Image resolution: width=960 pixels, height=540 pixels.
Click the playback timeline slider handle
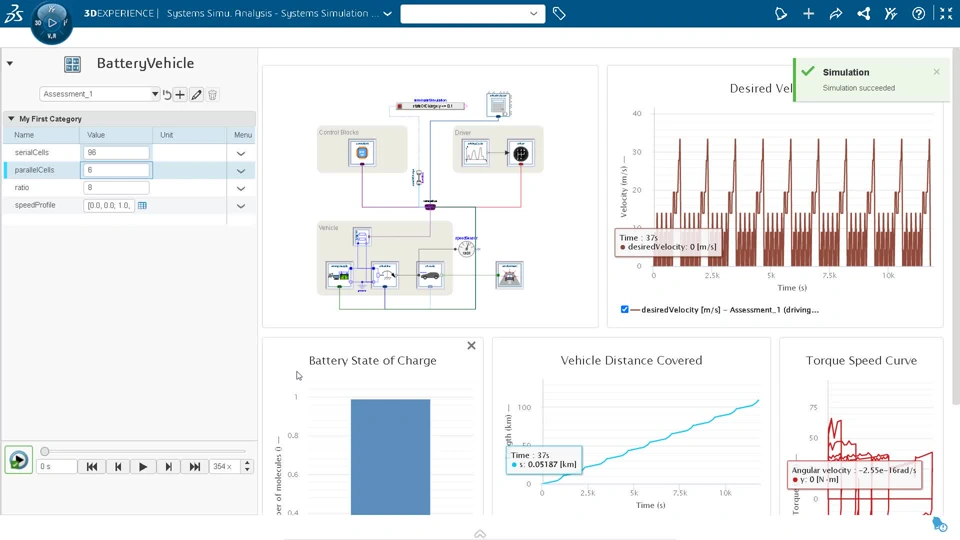pos(45,451)
